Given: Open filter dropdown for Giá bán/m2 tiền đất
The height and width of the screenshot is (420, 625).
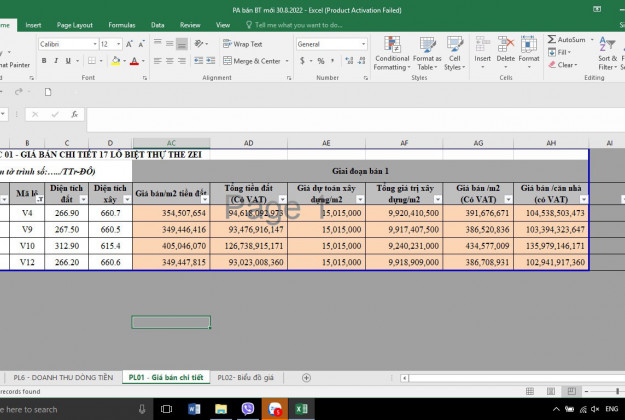Looking at the screenshot, I should click(204, 199).
